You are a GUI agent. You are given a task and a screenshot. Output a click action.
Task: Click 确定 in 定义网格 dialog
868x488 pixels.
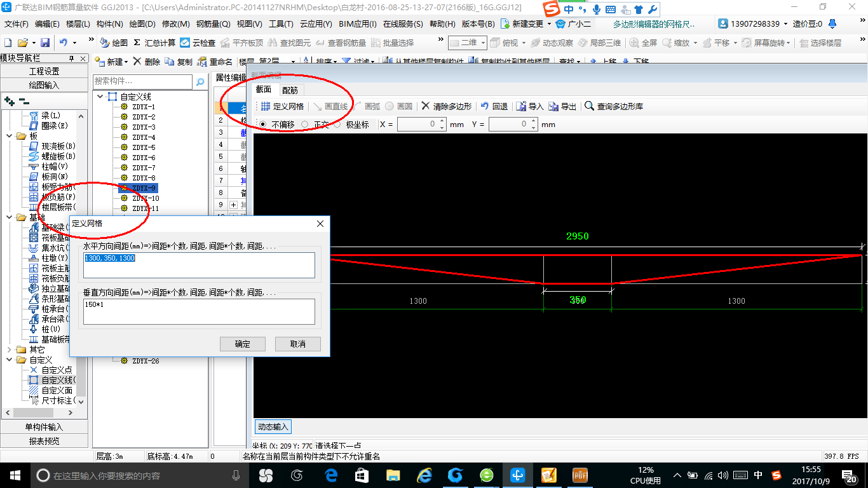(242, 344)
